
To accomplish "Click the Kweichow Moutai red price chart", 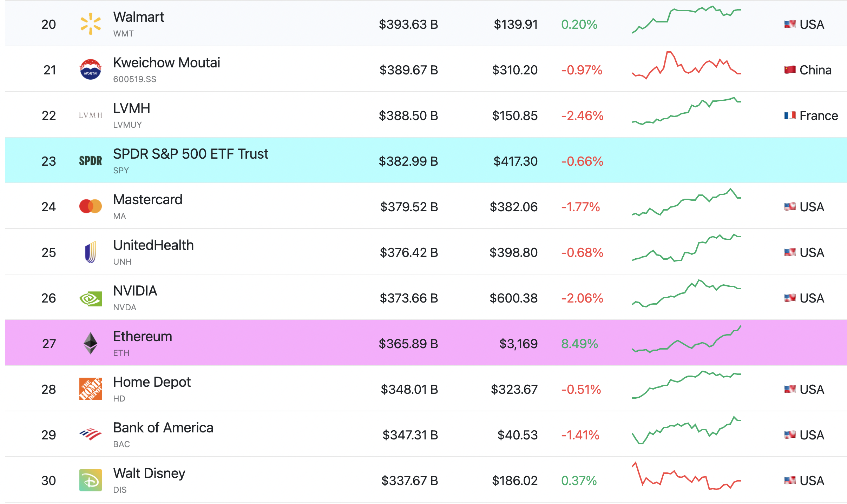I will [687, 65].
